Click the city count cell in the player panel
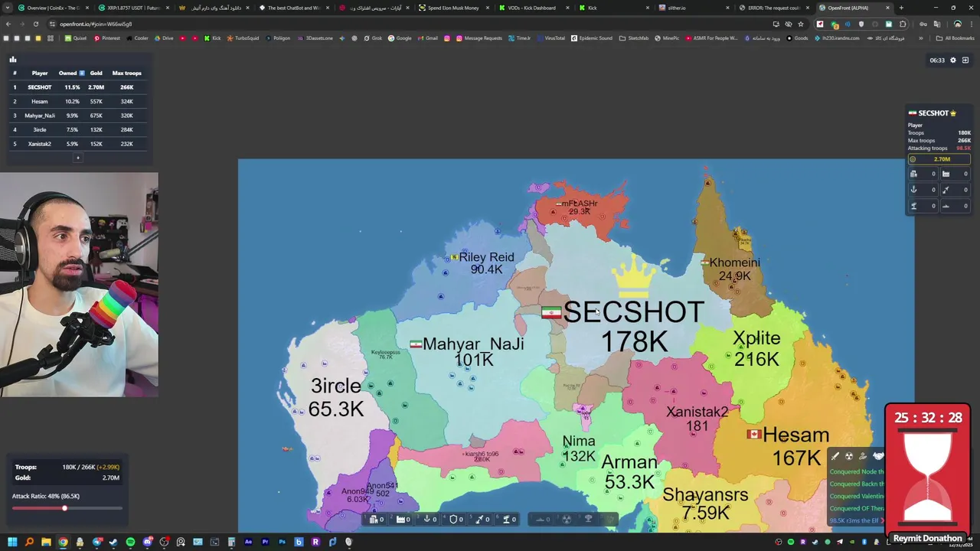 [923, 174]
